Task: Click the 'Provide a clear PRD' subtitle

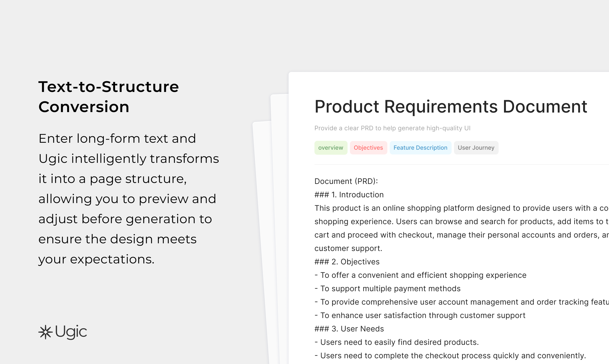Action: pos(392,128)
